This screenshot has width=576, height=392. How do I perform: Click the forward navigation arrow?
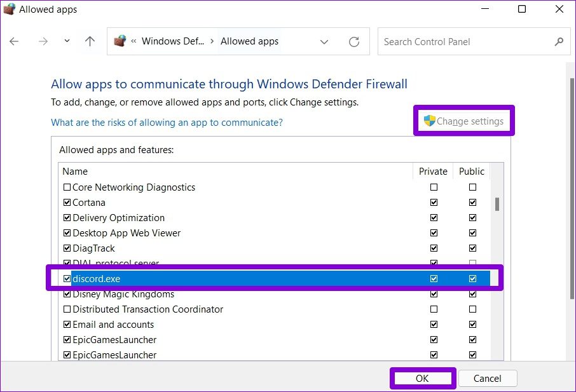[43, 41]
